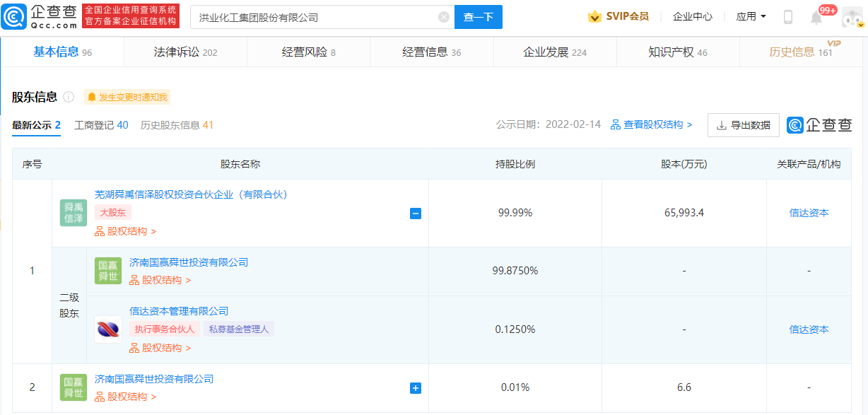Click the 私募基金管理人 tag
868x415 pixels.
click(239, 329)
